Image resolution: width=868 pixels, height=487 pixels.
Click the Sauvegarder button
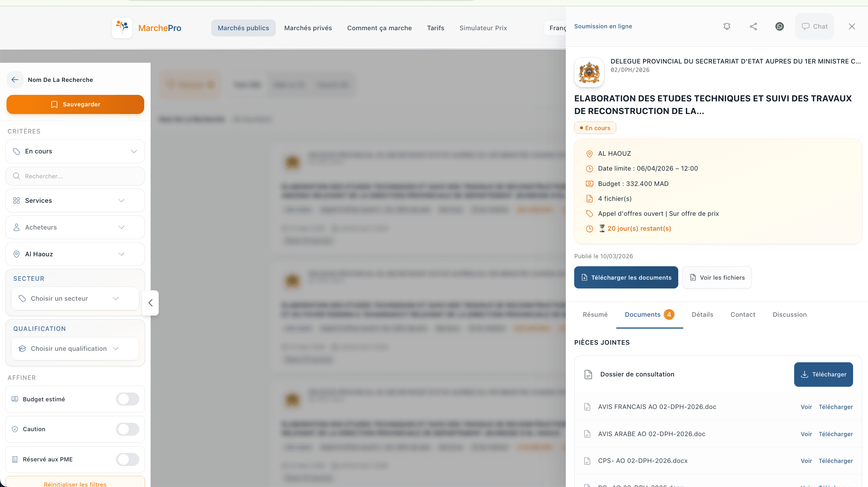point(75,104)
